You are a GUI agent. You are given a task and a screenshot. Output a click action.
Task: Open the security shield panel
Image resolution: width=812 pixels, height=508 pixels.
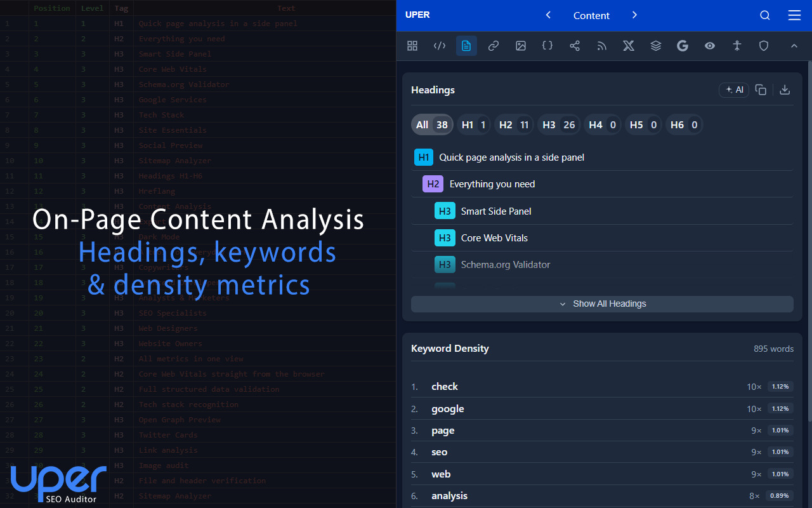tap(764, 46)
